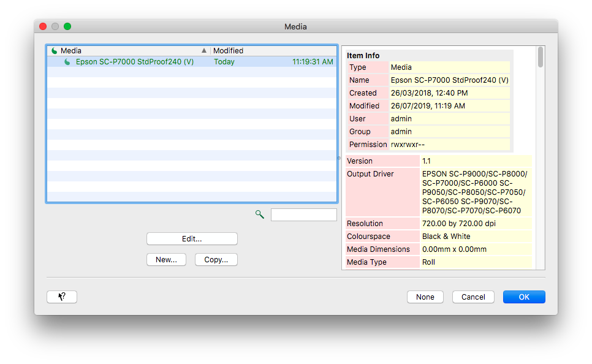Click the magnifying glass search icon
Viewport: 592px width, 364px height.
[x=260, y=214]
